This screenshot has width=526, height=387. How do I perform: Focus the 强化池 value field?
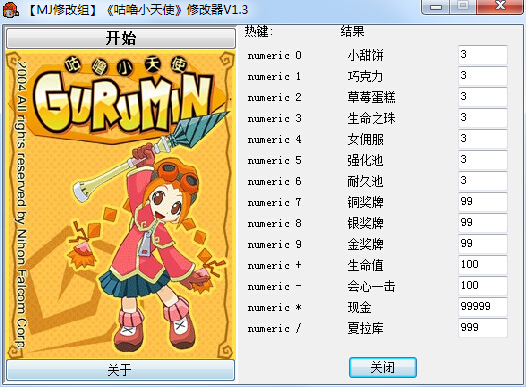tap(483, 160)
